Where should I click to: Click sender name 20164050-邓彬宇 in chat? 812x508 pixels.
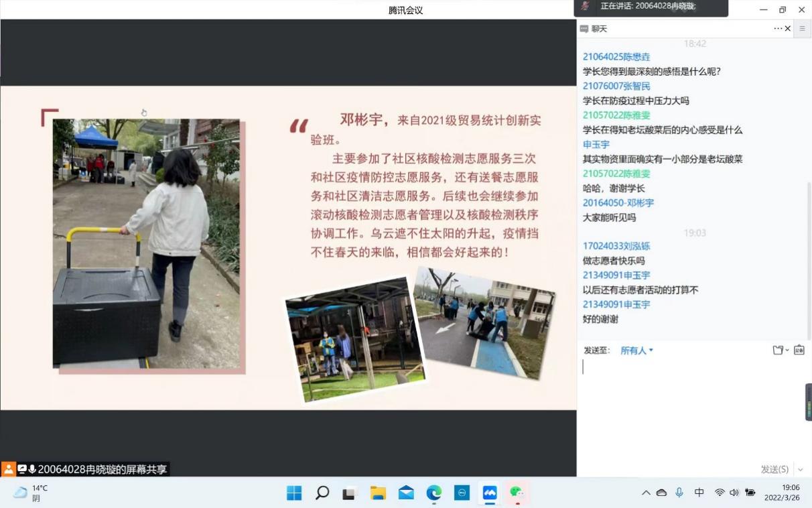[x=618, y=202]
